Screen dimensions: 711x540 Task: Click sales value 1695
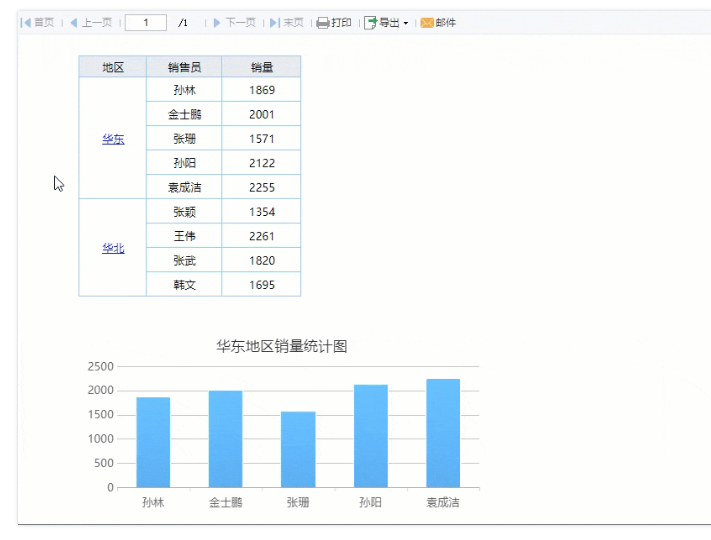[x=262, y=285]
